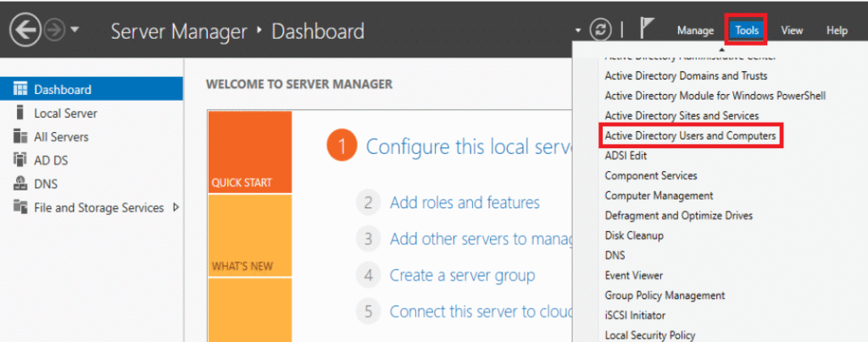The width and height of the screenshot is (868, 342).
Task: Launch iSCSI Initiator
Action: click(635, 315)
